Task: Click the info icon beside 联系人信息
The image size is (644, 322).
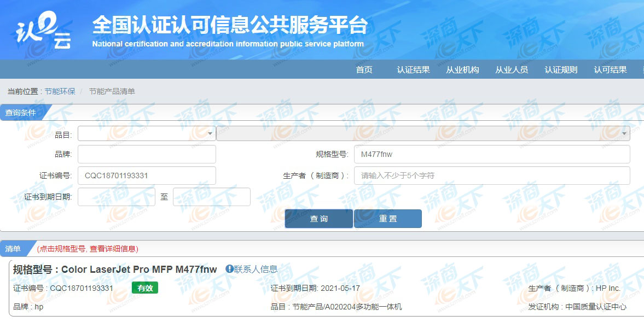Action: 229,268
